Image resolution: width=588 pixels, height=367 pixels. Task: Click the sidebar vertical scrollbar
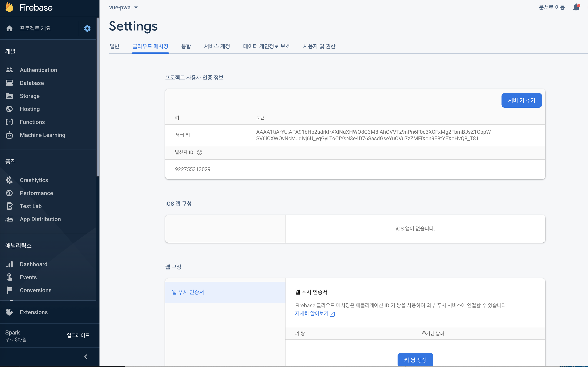pyautogui.click(x=98, y=97)
